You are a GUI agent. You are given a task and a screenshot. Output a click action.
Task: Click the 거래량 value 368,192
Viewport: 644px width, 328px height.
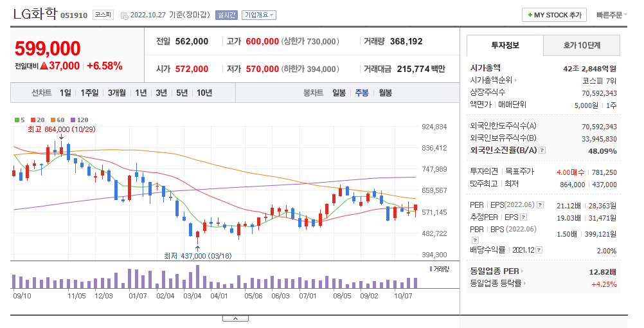406,42
